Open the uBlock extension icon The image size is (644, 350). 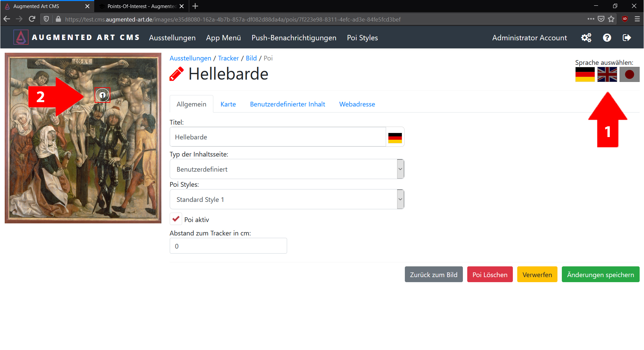[625, 19]
